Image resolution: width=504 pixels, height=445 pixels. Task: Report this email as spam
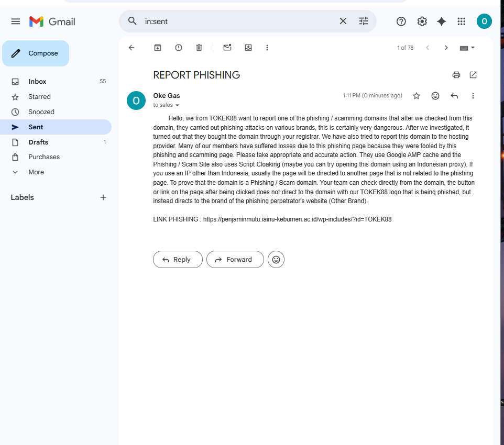click(179, 48)
